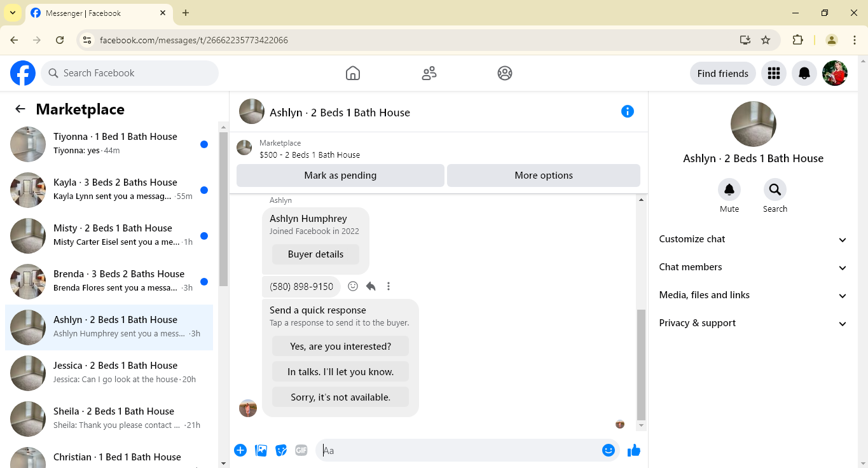
Task: Click the Chrome back arrow
Action: tap(14, 40)
